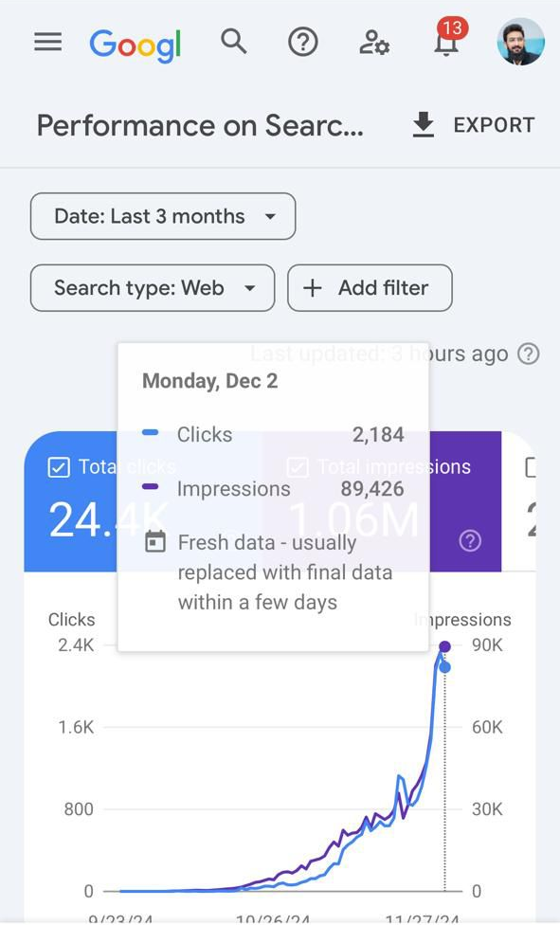Image resolution: width=560 pixels, height=925 pixels.
Task: Click the download arrow export icon
Action: coord(424,125)
